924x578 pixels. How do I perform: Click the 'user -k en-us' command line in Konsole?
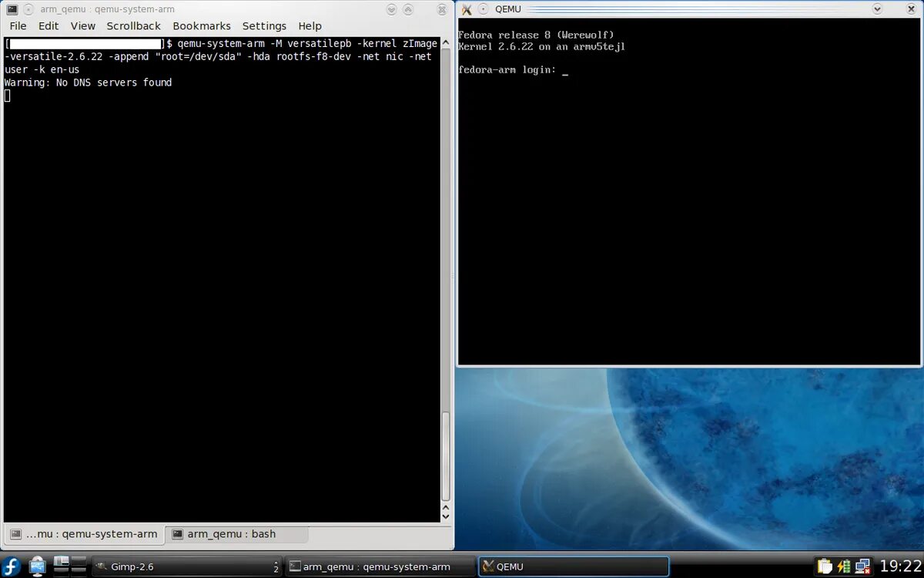point(42,69)
